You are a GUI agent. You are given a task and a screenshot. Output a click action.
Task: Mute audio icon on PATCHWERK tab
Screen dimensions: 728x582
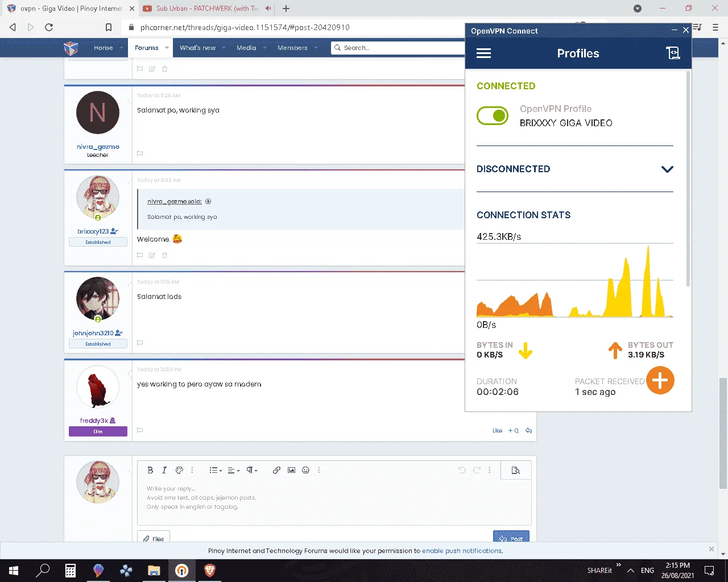pyautogui.click(x=268, y=9)
